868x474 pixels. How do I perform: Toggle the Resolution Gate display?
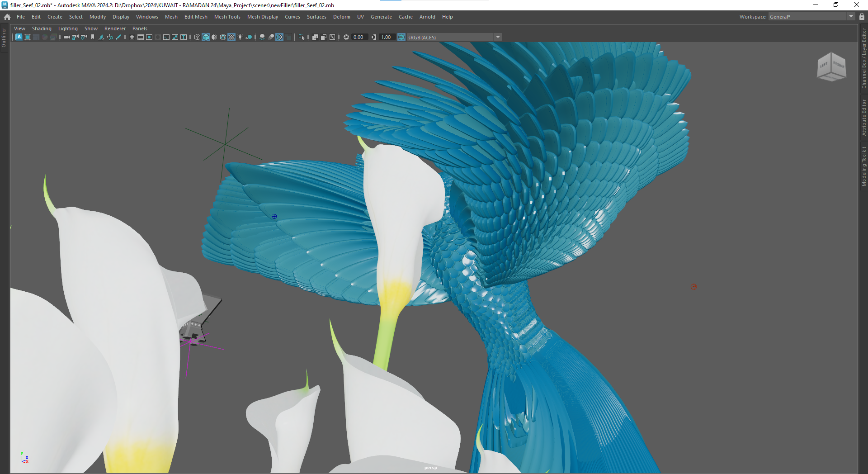(149, 37)
